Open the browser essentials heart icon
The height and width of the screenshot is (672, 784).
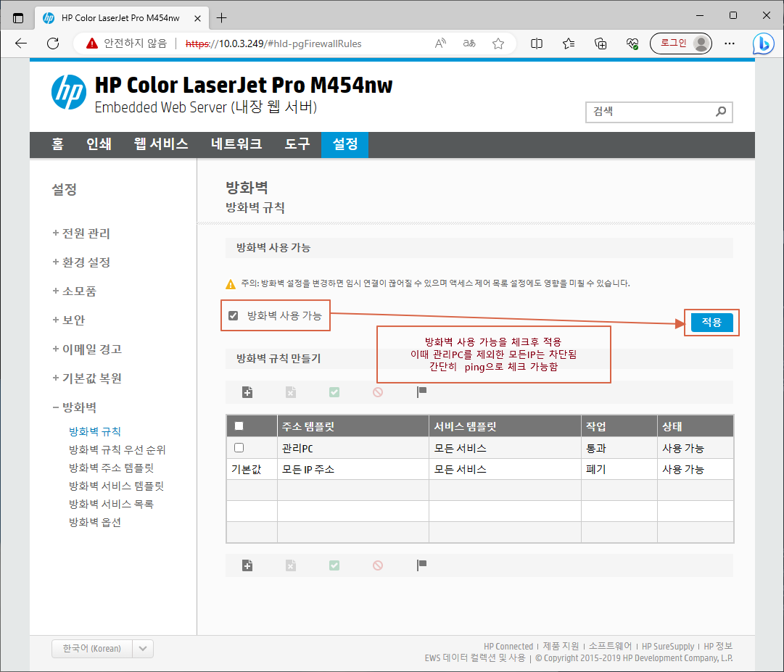[x=632, y=43]
